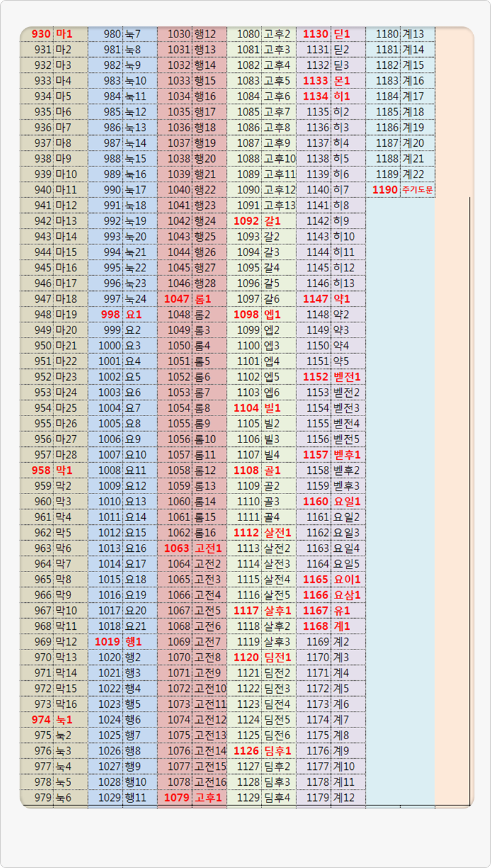
Task: Select the red number 1130
Action: 314,34
